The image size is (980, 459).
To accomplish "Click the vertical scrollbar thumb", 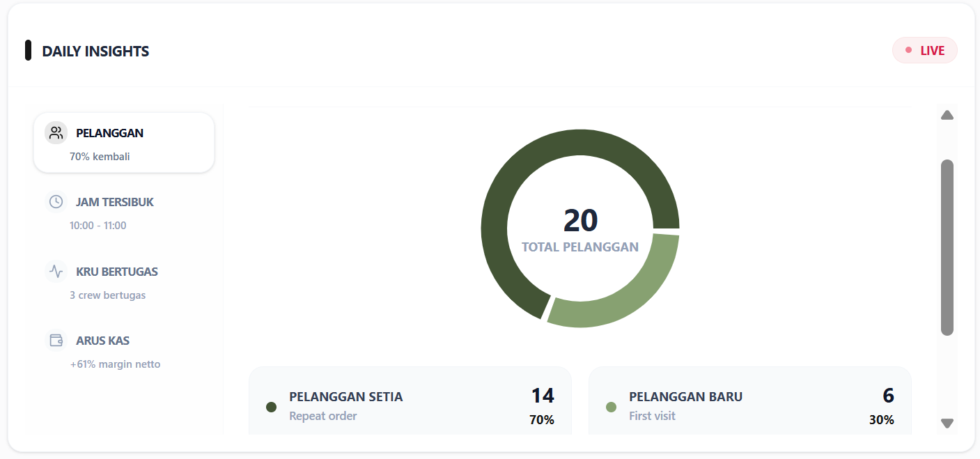I will [x=947, y=247].
